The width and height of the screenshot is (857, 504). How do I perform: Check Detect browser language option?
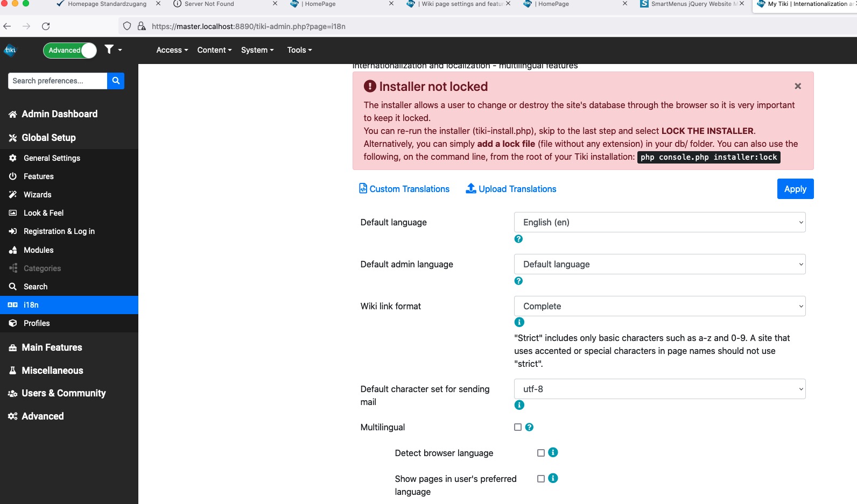[x=541, y=453]
